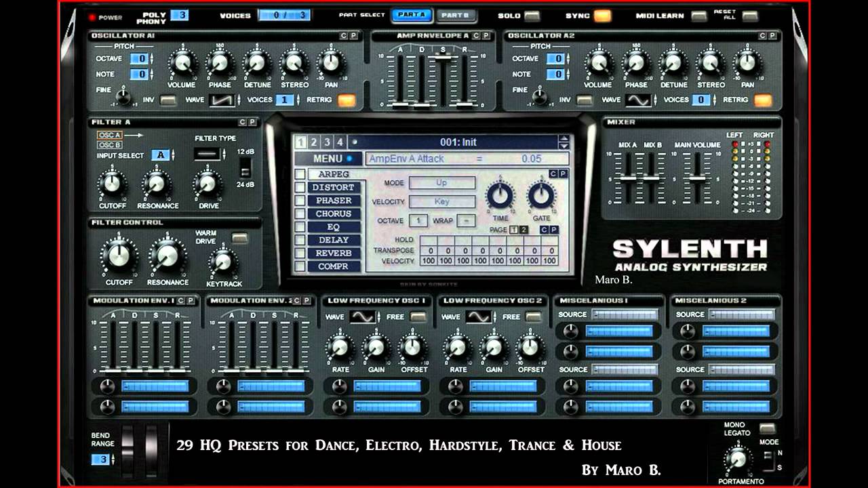Screen dimensions: 868x488
Task: Select the Oscillator A2 waveform shape
Action: coord(638,100)
